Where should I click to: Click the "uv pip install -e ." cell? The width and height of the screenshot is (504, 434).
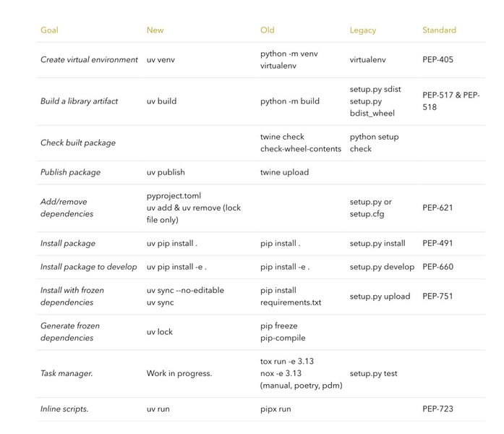point(176,267)
